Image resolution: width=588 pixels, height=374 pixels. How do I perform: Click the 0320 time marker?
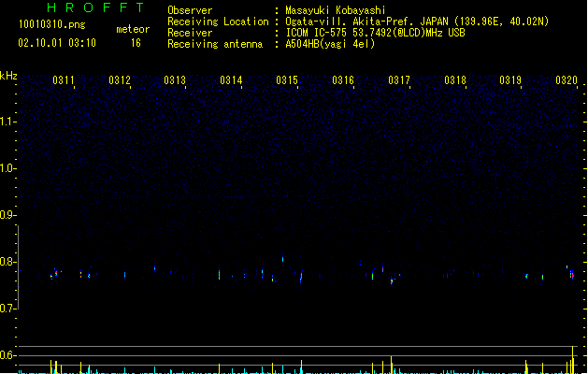[x=566, y=80]
